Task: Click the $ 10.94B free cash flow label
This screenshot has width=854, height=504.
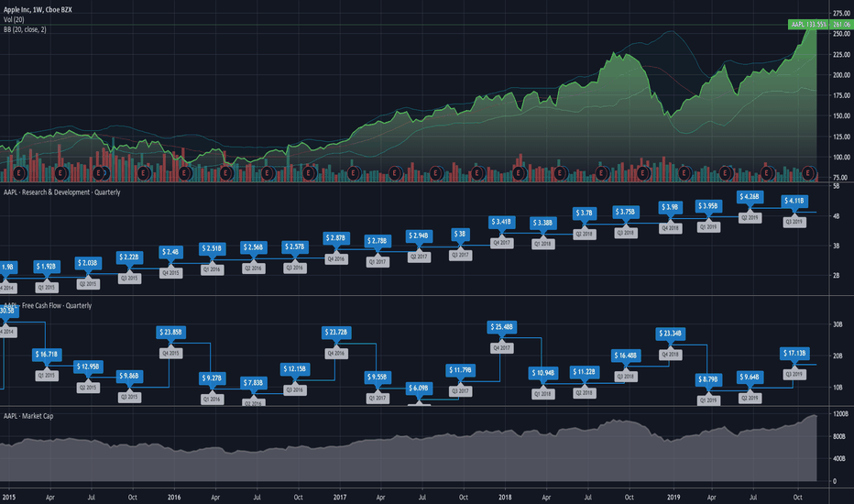Action: click(543, 373)
